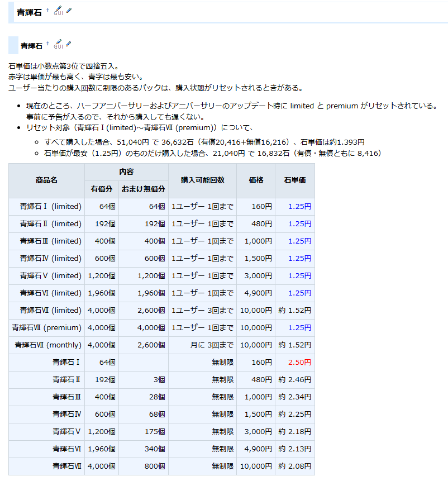Click the 約 2.18円 unit price cell
This screenshot has width=448, height=481.
pos(295,432)
